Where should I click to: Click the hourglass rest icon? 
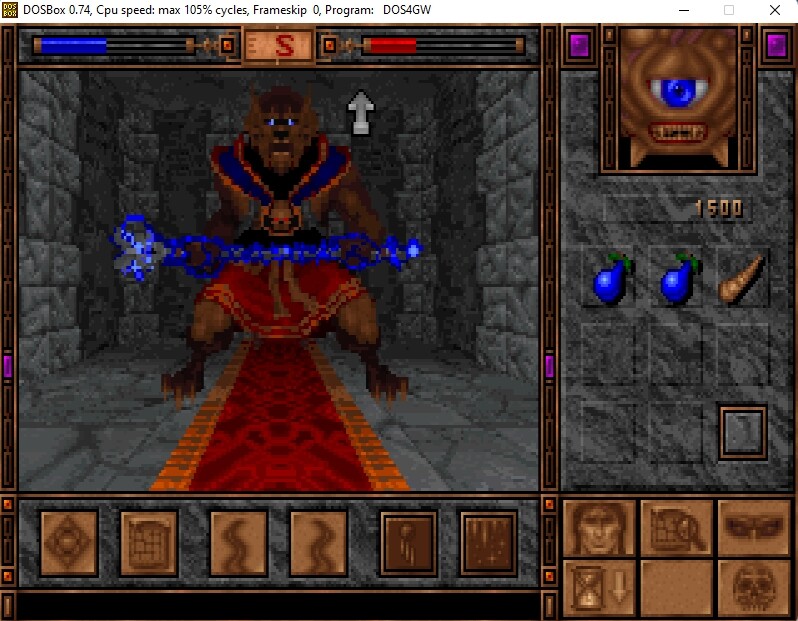click(600, 588)
